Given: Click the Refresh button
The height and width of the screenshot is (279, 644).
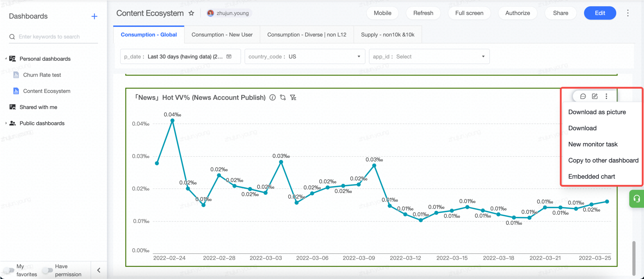Looking at the screenshot, I should click(x=423, y=13).
